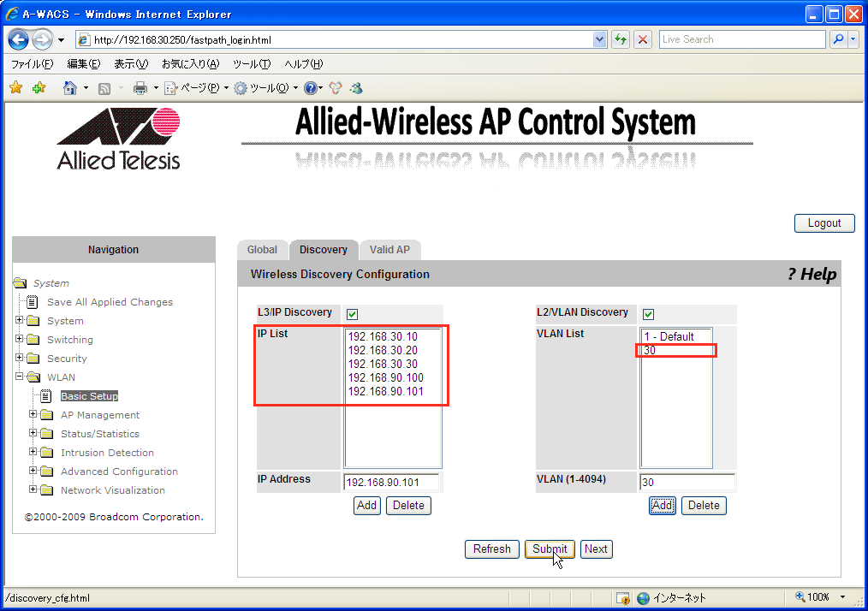Click the Submit button
868x611 pixels.
tap(550, 549)
